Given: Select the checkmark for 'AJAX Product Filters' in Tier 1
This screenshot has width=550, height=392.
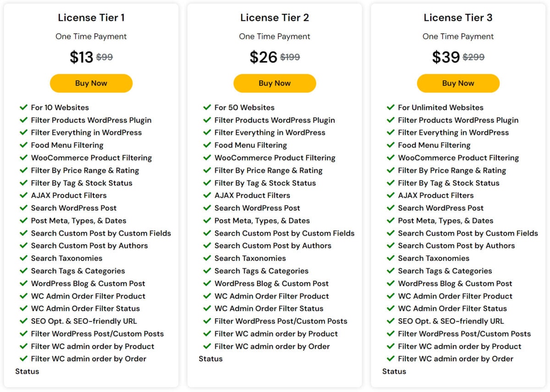Looking at the screenshot, I should (24, 195).
